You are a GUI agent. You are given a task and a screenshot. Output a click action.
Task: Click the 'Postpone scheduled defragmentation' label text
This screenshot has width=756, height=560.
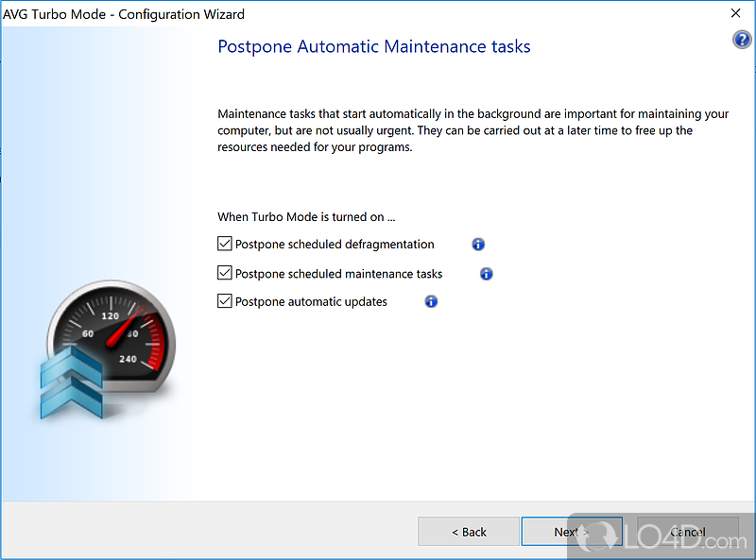tap(335, 245)
